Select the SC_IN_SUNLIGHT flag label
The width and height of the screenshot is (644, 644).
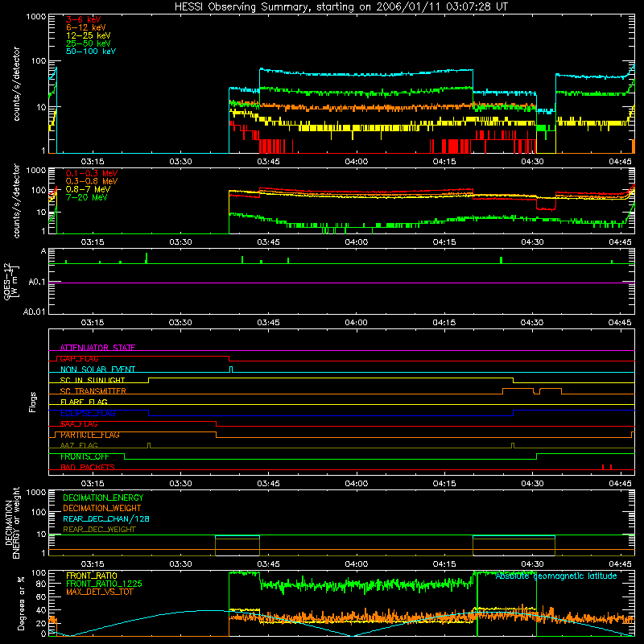coord(93,380)
